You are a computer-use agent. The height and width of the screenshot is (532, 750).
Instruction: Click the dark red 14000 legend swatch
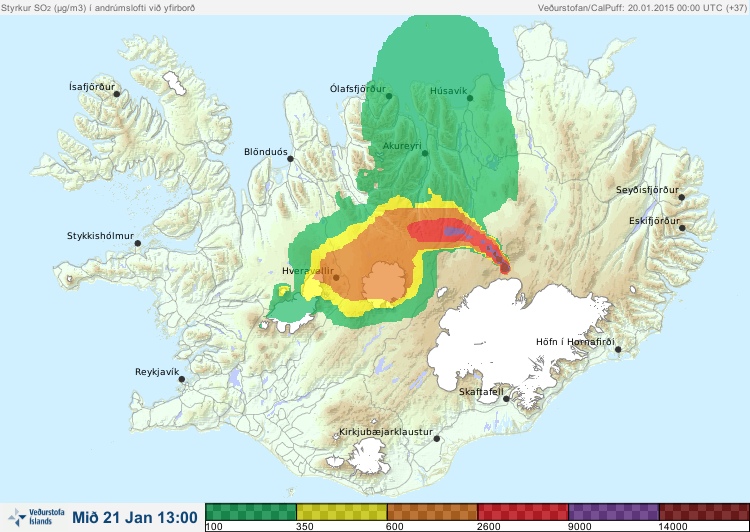704,512
